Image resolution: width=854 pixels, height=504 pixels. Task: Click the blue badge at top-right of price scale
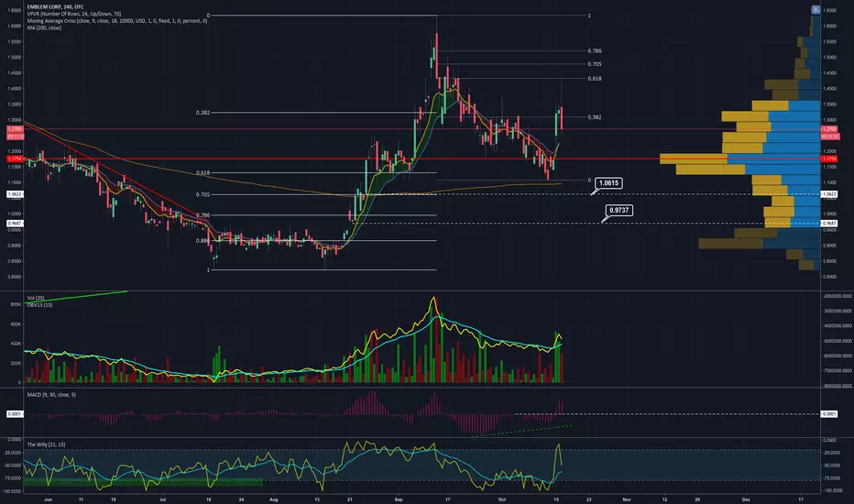[816, 10]
